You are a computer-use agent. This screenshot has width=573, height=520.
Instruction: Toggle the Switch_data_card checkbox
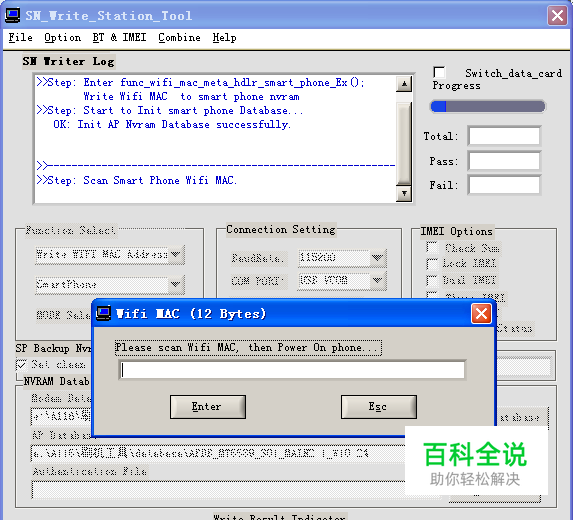click(439, 72)
